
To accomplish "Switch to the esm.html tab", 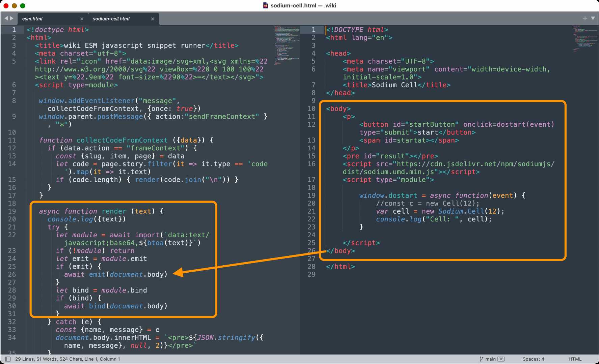I will 32,19.
